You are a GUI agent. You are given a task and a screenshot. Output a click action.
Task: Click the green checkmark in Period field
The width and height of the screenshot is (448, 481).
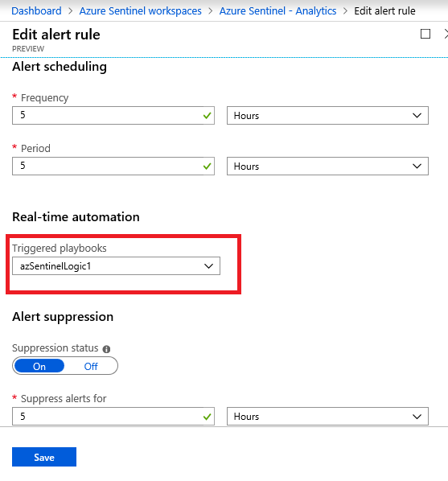[208, 166]
